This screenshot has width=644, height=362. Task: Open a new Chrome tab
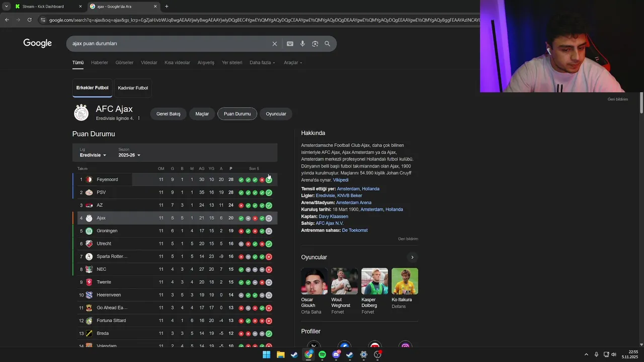[x=167, y=7]
